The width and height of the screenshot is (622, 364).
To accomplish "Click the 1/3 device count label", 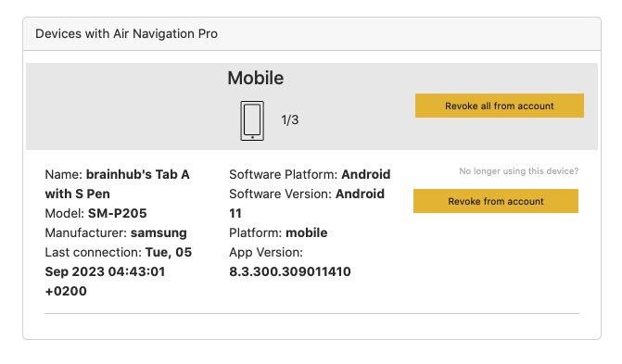I will (x=289, y=119).
